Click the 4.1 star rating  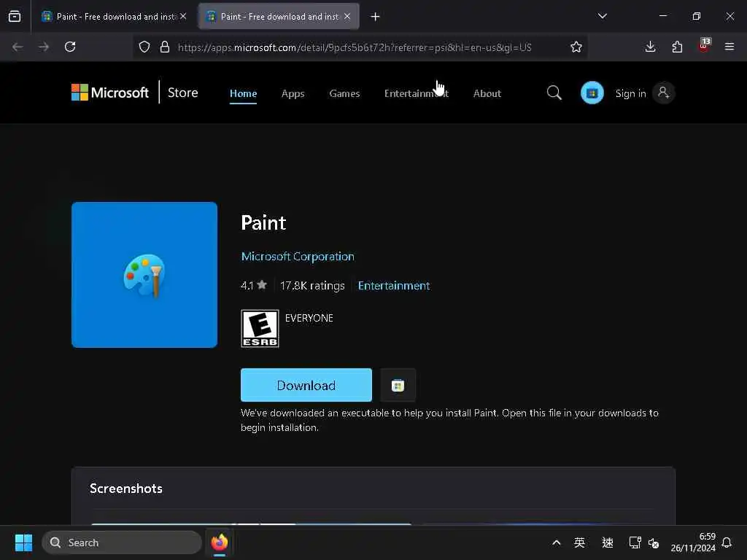(x=253, y=285)
